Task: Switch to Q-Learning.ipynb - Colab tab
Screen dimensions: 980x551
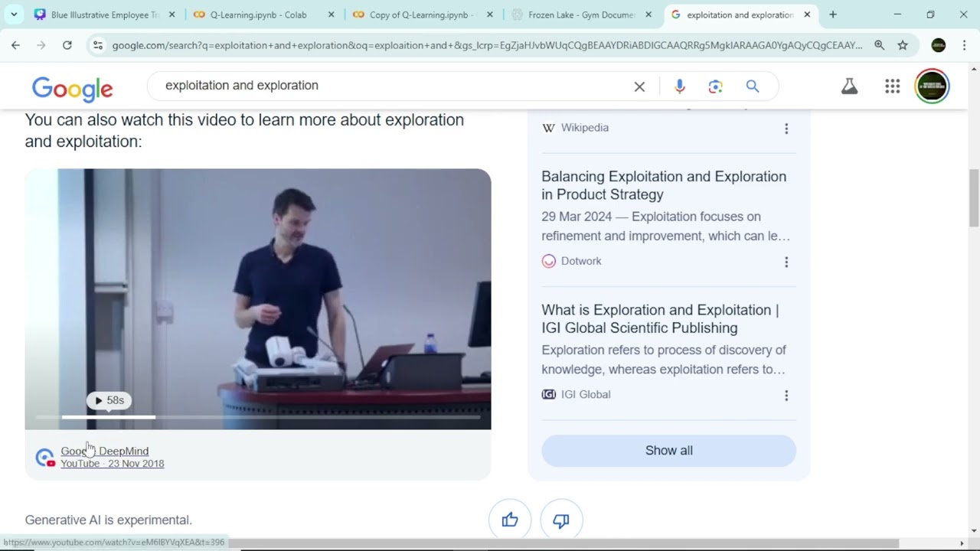Action: 258,15
